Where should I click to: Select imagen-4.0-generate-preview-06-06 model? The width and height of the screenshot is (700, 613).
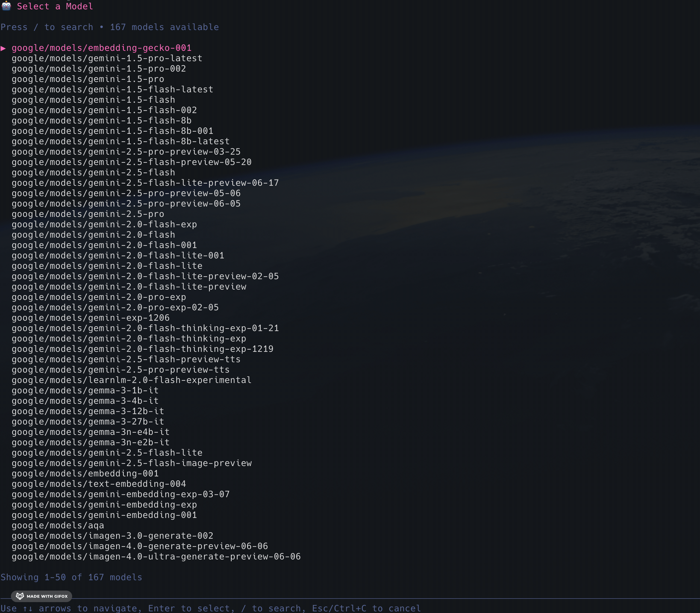pos(140,546)
